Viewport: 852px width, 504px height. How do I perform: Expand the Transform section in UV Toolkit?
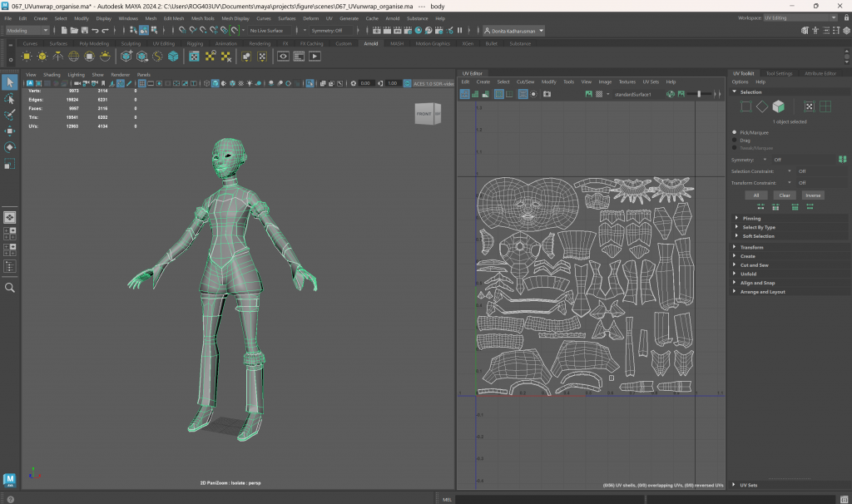tap(751, 247)
